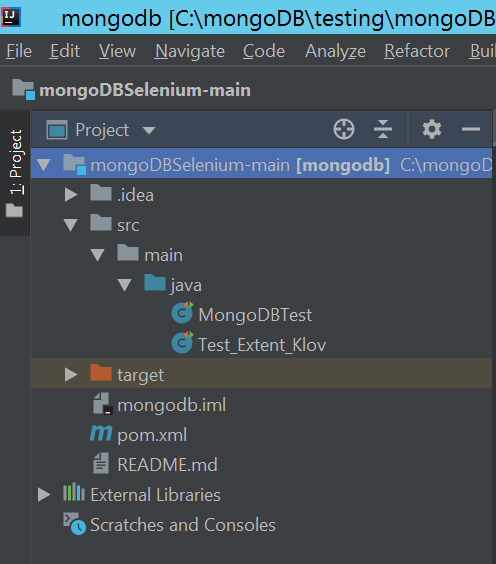Image resolution: width=496 pixels, height=564 pixels.
Task: Click the blue java source folder icon
Action: pyautogui.click(x=155, y=283)
